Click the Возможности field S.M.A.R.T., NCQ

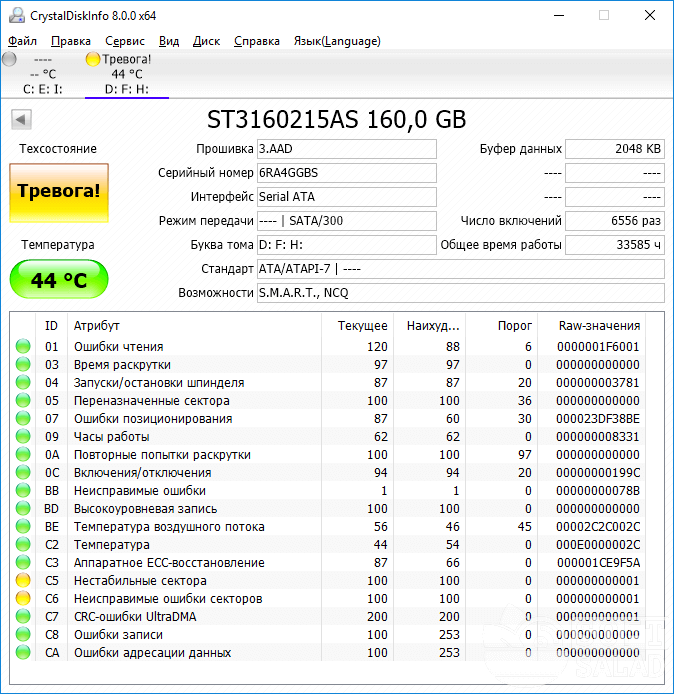461,293
